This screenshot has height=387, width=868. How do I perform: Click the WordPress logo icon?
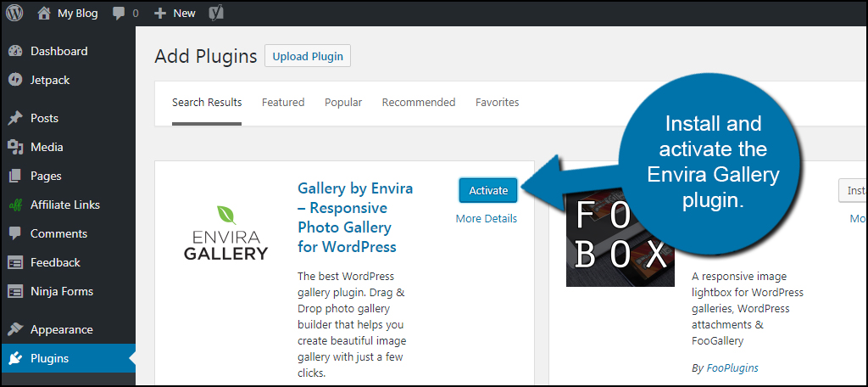coord(14,14)
